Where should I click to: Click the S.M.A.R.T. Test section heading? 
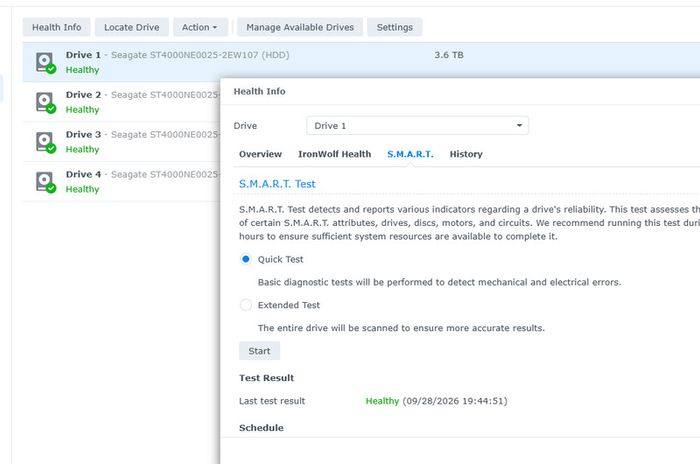[x=277, y=184]
